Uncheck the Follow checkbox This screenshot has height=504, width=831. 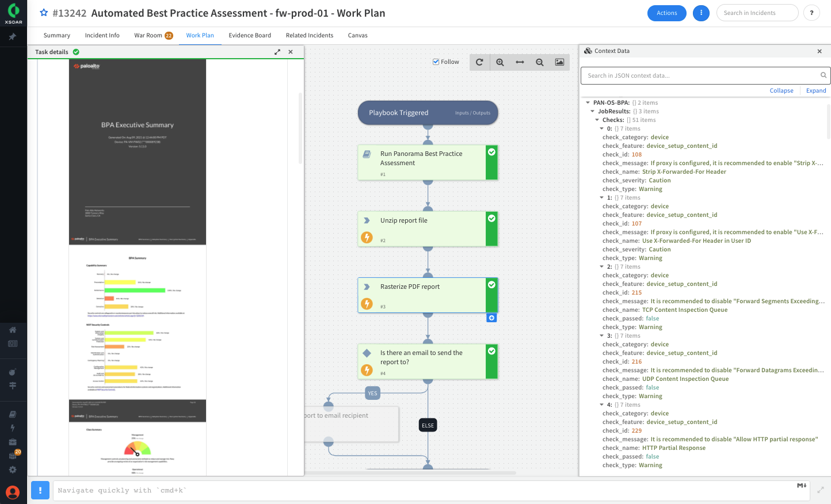[x=436, y=62]
